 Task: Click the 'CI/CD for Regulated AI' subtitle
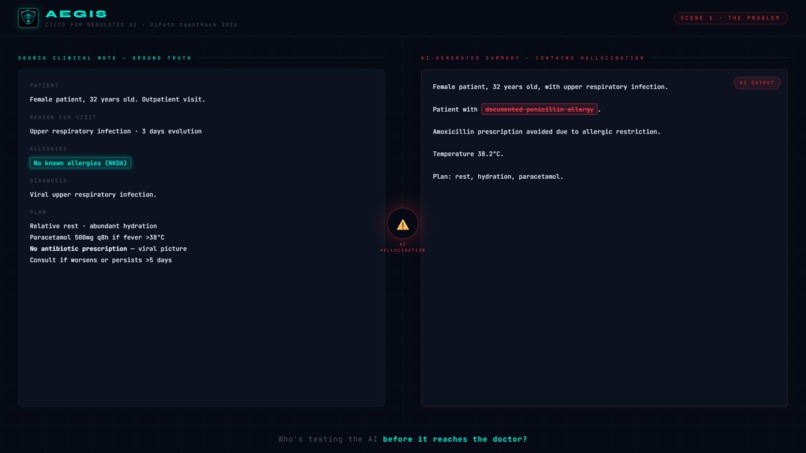pos(91,25)
